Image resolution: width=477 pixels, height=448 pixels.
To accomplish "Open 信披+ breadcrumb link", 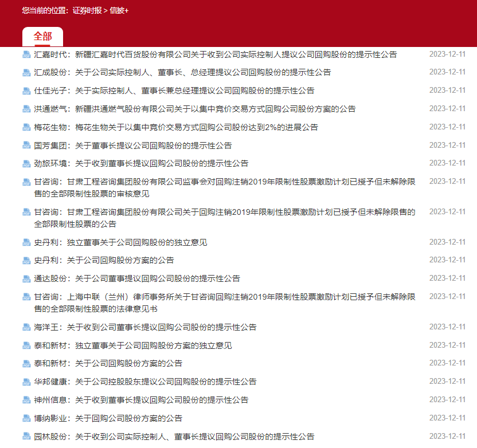I will click(119, 10).
